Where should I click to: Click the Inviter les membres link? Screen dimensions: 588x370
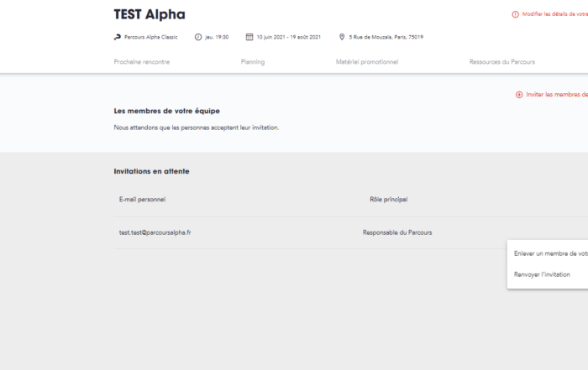pos(557,95)
